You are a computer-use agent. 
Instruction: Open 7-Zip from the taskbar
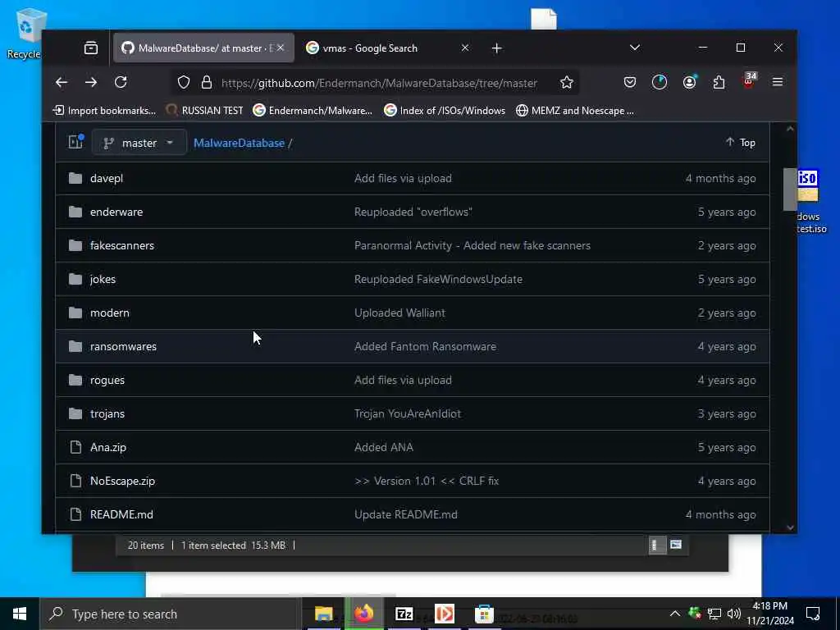coord(404,614)
